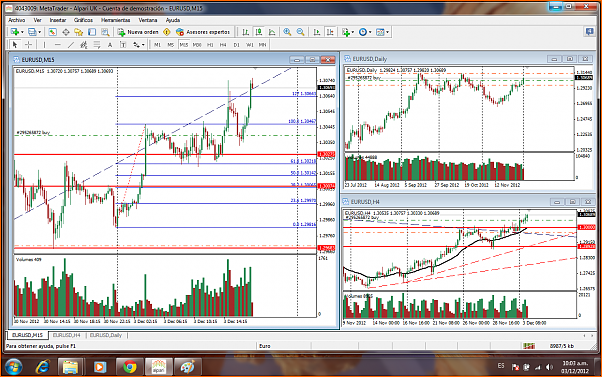Select the text label T tool

123,45
